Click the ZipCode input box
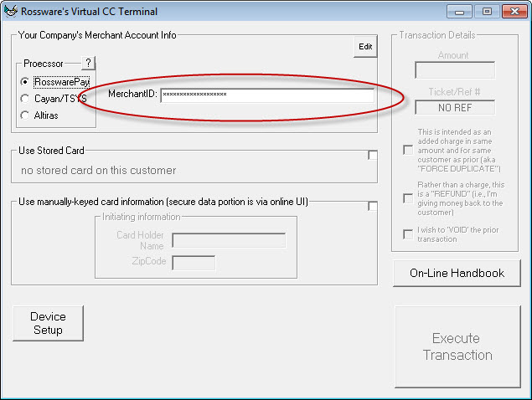The image size is (532, 400). point(193,263)
